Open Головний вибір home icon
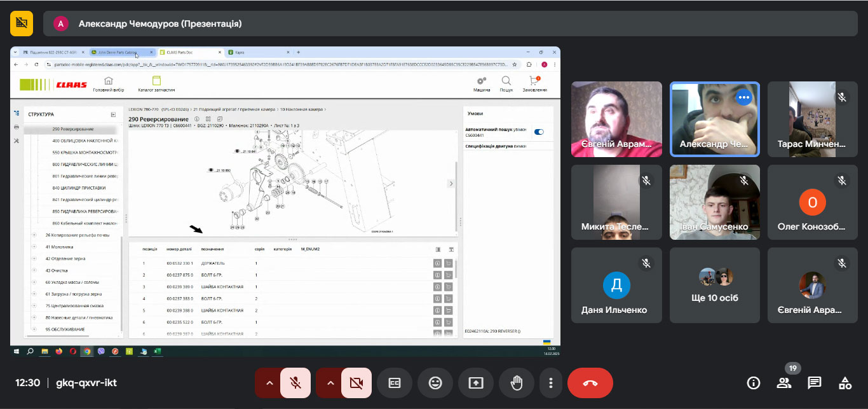 108,81
